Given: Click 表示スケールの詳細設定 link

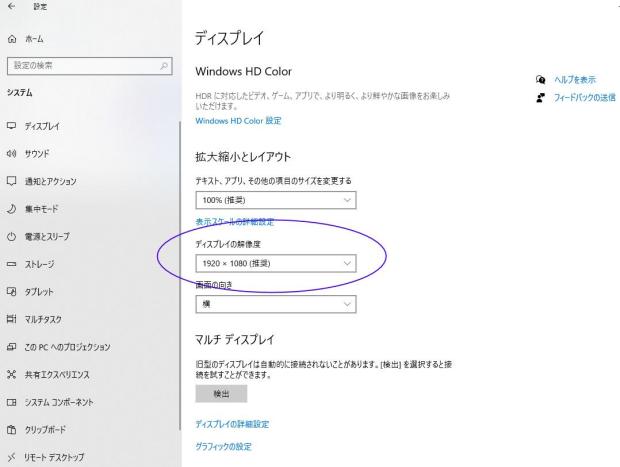Looking at the screenshot, I should [x=234, y=222].
